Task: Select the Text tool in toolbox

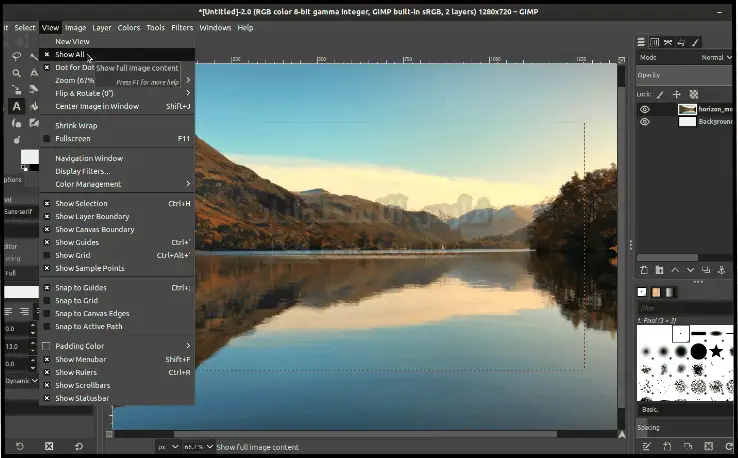Action: pos(17,106)
